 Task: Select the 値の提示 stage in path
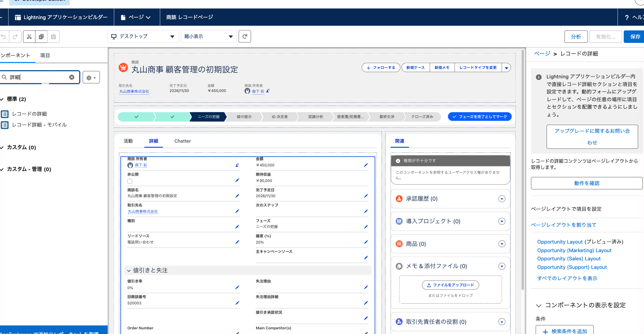(244, 117)
